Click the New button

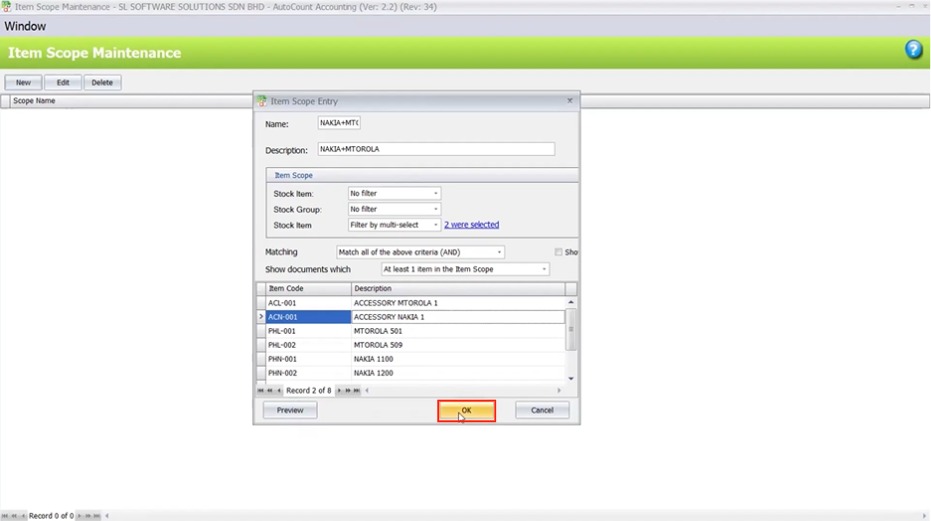(23, 83)
